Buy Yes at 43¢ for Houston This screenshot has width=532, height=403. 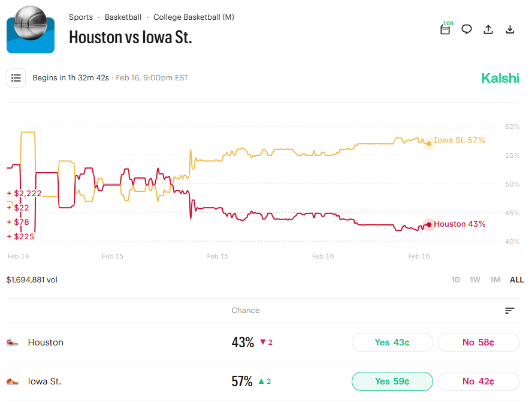coord(392,342)
